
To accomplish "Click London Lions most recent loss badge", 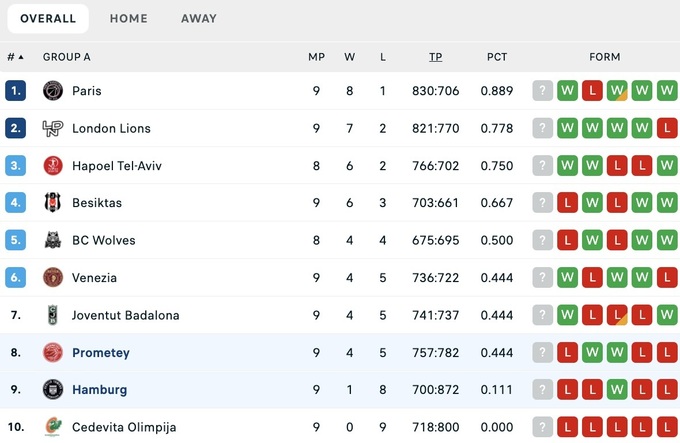I will click(667, 128).
